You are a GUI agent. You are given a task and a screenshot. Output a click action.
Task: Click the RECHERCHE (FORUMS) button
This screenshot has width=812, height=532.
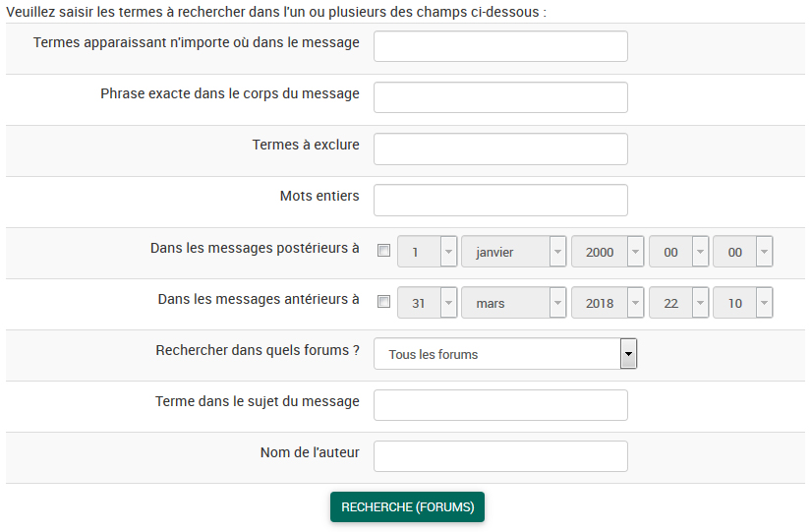[407, 507]
